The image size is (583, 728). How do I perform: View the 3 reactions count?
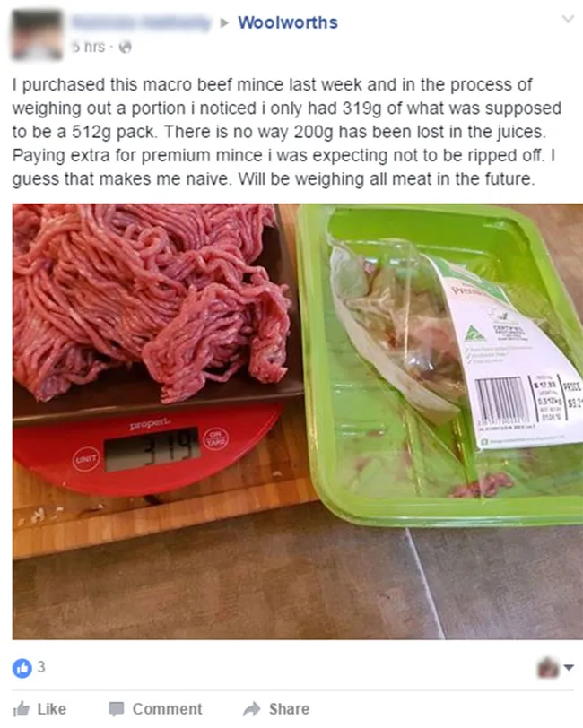41,667
